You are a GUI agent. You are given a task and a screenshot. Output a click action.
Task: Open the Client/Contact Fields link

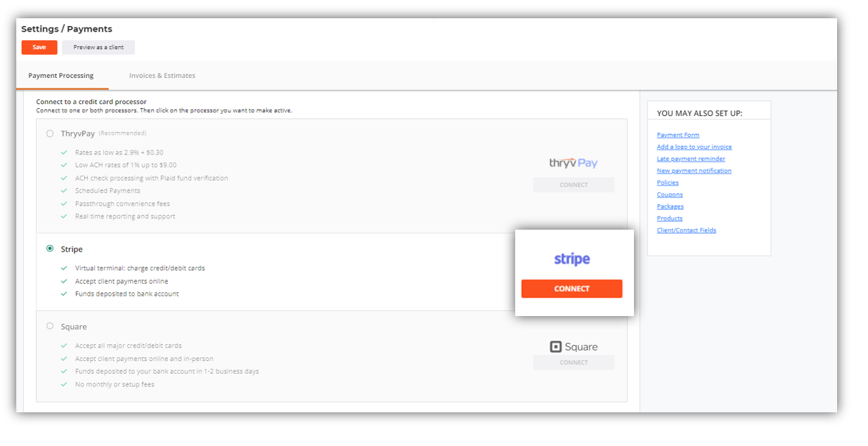click(687, 230)
